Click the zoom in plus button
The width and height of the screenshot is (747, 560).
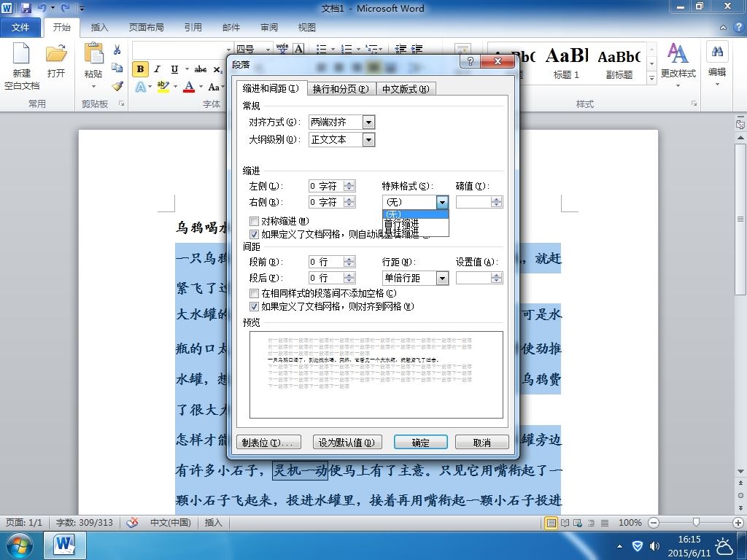[x=738, y=523]
